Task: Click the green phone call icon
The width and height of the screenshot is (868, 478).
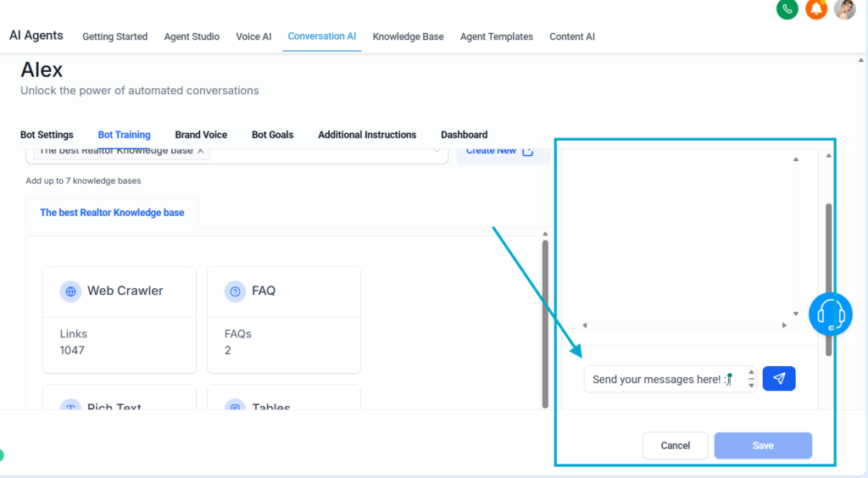Action: point(787,9)
